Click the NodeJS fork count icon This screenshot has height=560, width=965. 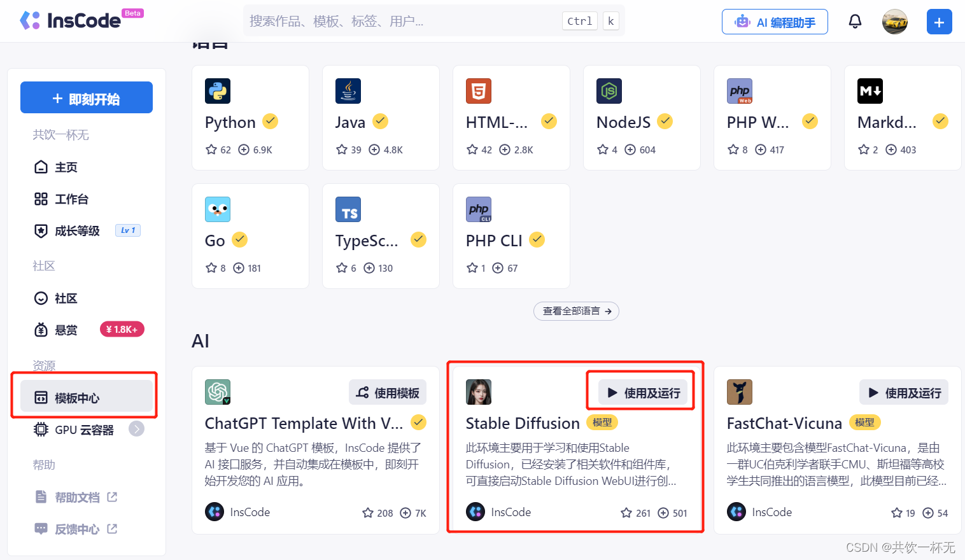coord(630,150)
